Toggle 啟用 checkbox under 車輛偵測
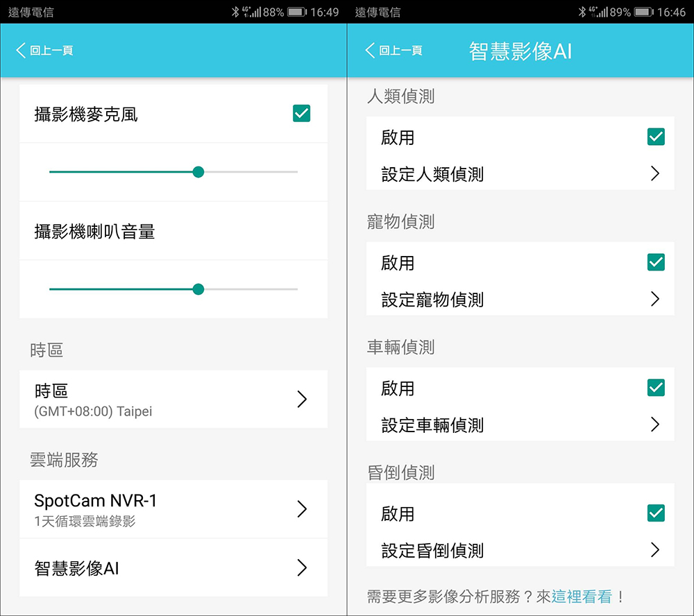This screenshot has width=694, height=616. pos(656,388)
